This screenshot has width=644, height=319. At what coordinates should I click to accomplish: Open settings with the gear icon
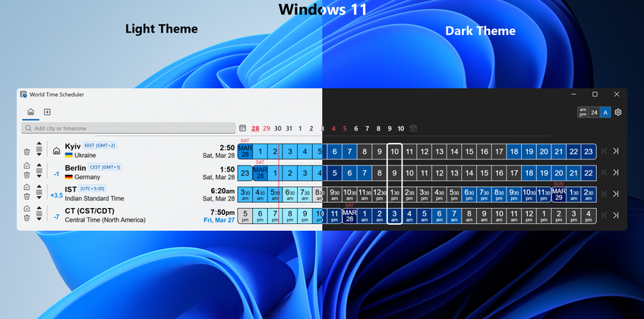618,112
